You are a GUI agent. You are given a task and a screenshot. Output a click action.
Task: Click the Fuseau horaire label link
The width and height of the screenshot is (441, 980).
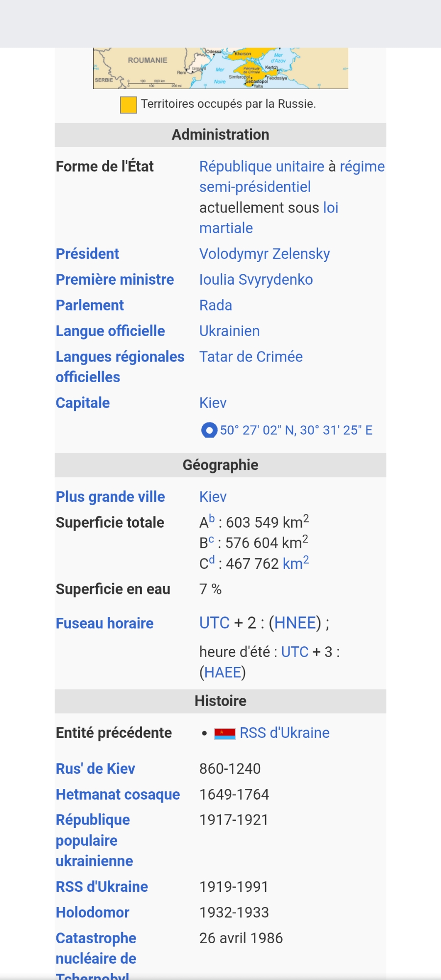tap(104, 623)
